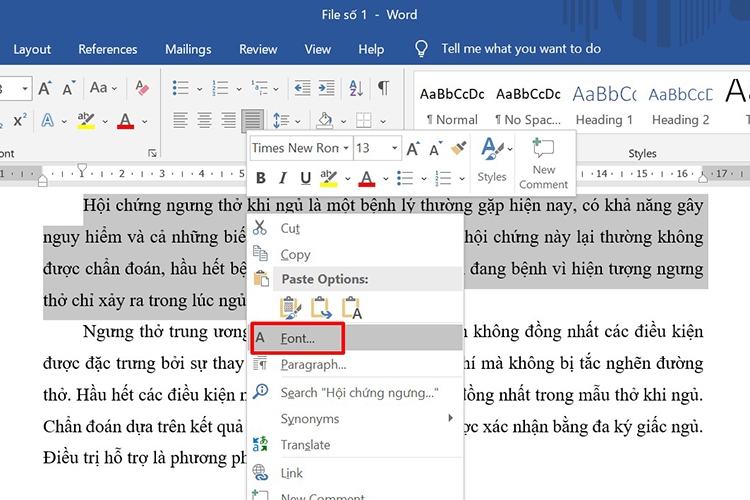The image size is (750, 500).
Task: Open the View tab
Action: (318, 49)
